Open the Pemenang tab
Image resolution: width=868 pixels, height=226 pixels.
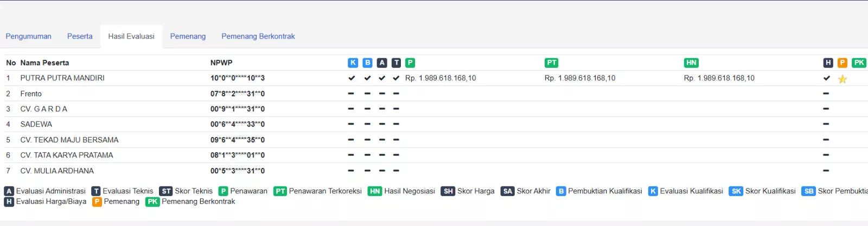click(188, 36)
